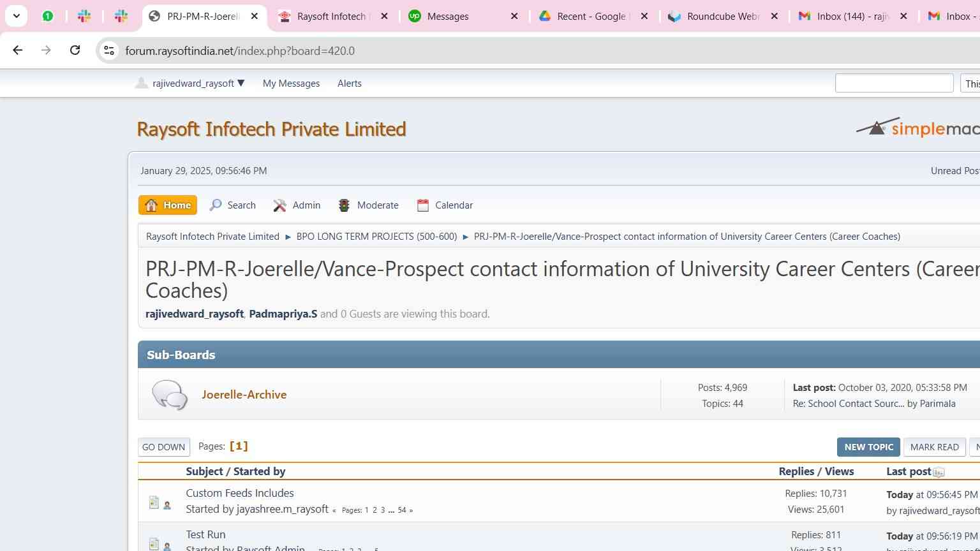Sort topics by Replies

(x=796, y=471)
